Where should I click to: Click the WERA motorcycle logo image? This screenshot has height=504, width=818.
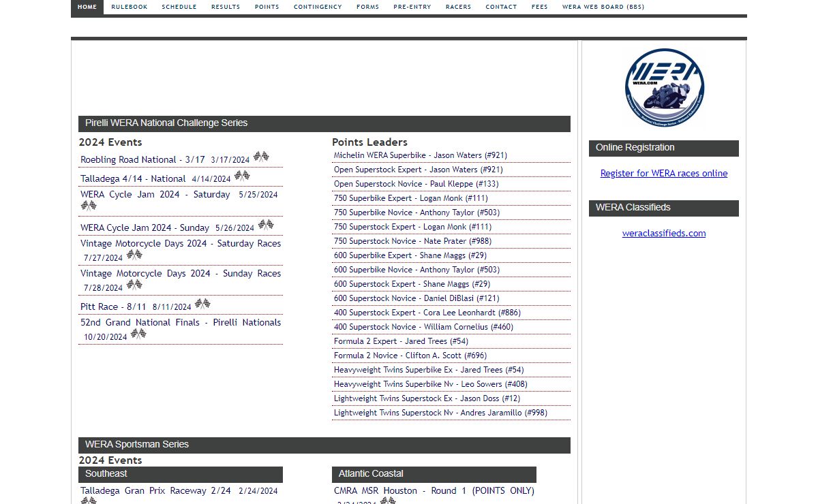tap(664, 87)
